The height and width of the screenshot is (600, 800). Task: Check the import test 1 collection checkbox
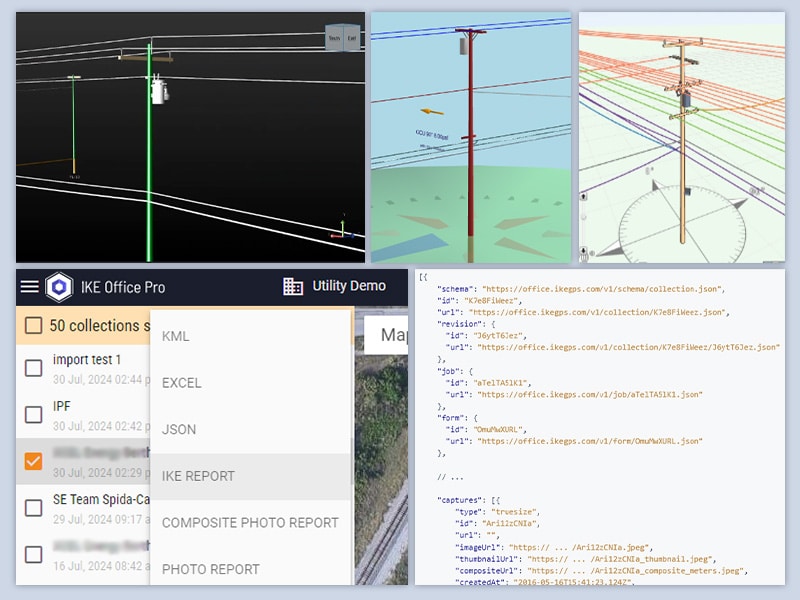coord(33,368)
